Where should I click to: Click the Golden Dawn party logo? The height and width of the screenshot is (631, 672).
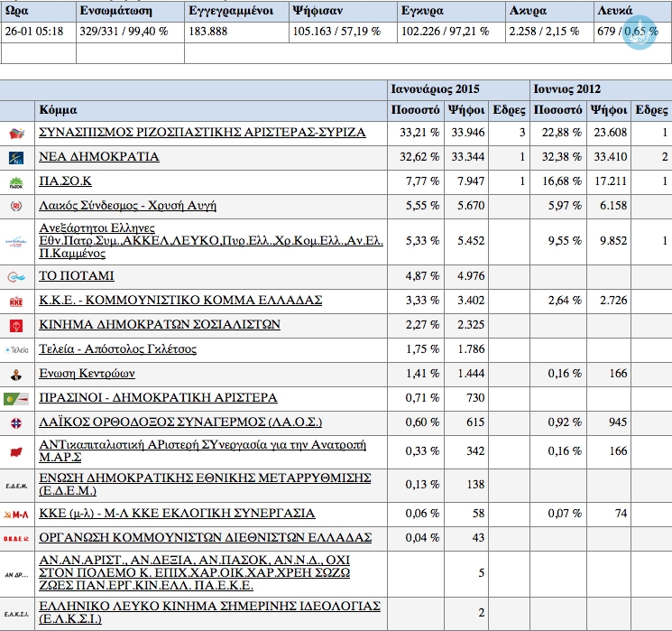[16, 207]
